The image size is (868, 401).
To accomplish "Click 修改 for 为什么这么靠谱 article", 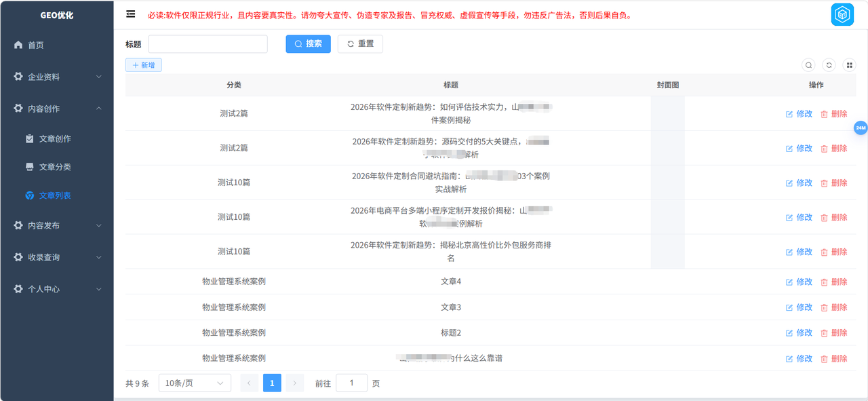I will pyautogui.click(x=799, y=358).
